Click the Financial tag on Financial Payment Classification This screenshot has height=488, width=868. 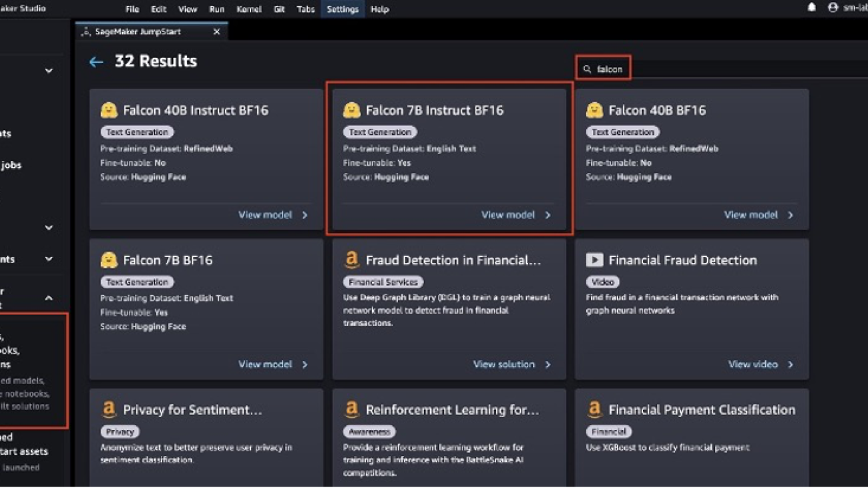coord(609,431)
